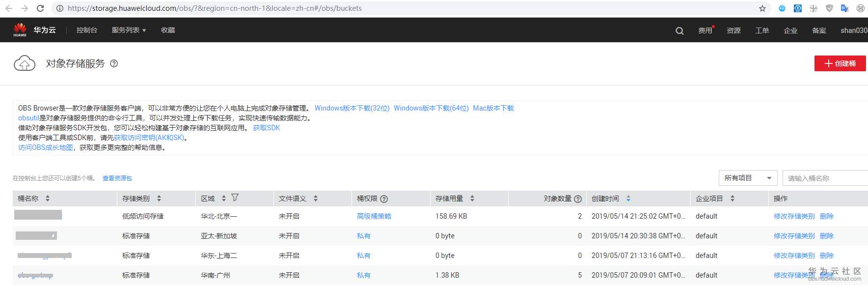Click the browser forward arrow

click(25, 8)
